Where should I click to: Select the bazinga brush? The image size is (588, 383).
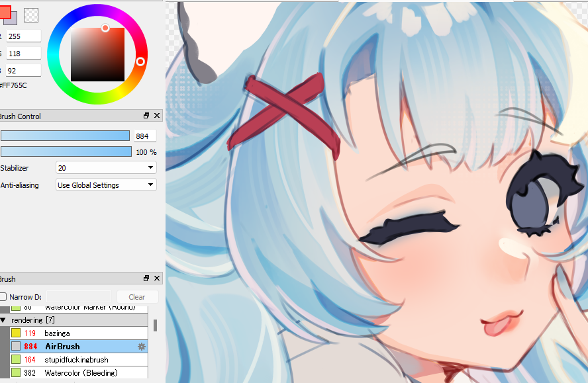point(79,333)
